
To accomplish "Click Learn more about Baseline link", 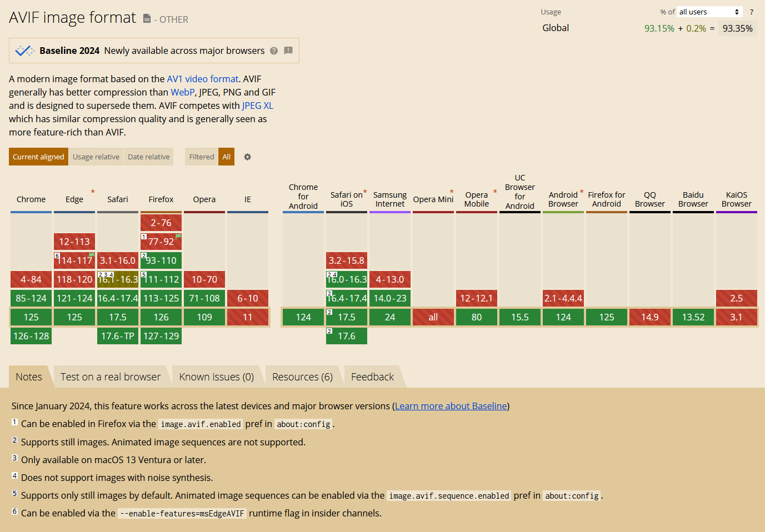I will [x=451, y=406].
